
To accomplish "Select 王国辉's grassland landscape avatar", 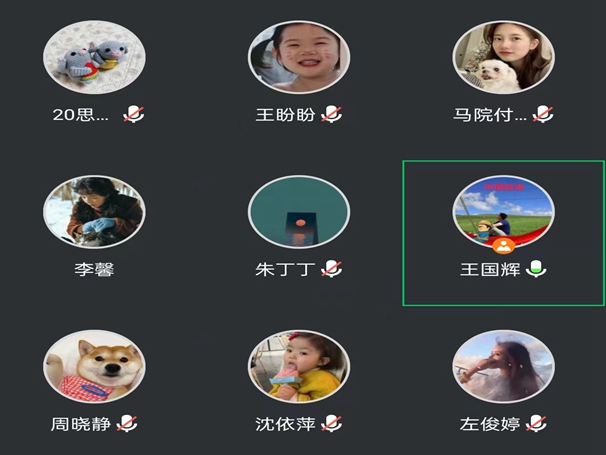I will (503, 211).
